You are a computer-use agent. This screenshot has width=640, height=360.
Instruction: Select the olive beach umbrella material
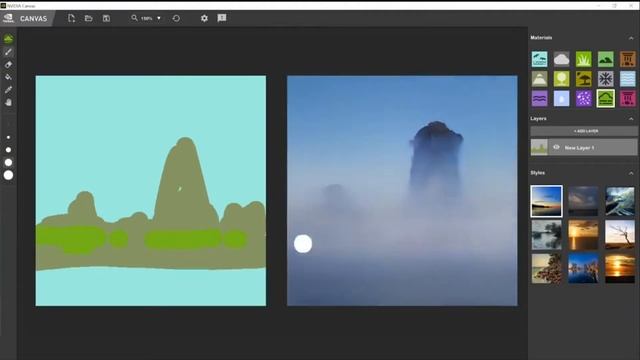[x=584, y=79]
